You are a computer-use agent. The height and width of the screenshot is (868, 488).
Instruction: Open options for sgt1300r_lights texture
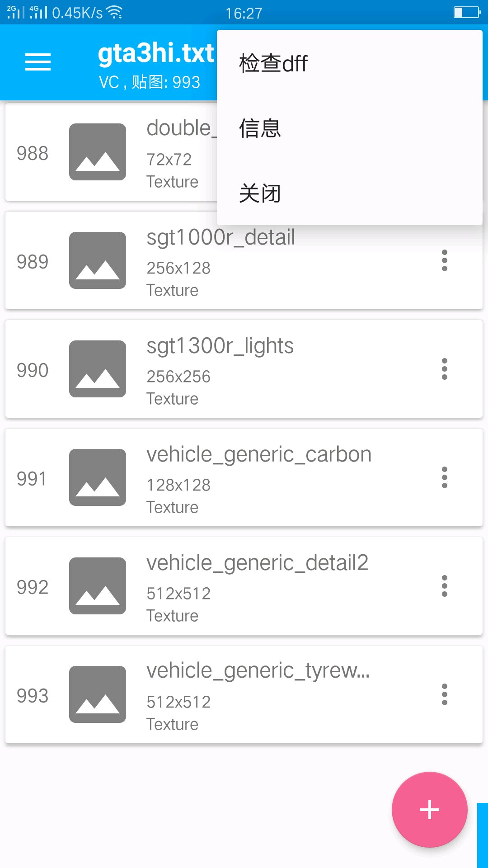445,369
